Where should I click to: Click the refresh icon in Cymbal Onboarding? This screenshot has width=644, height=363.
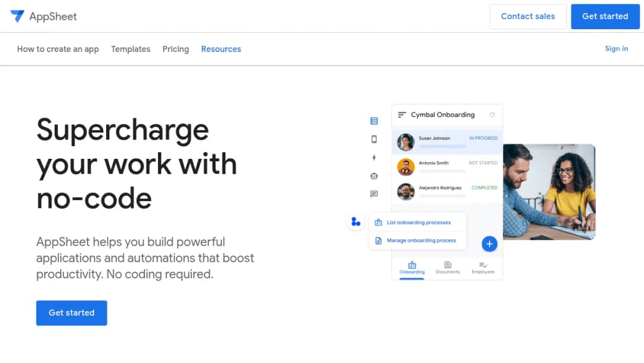pos(492,115)
